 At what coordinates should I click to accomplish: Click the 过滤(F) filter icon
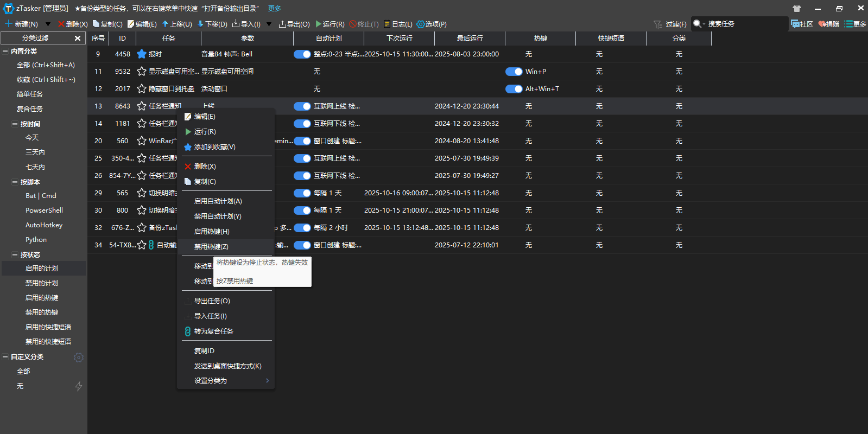point(658,24)
